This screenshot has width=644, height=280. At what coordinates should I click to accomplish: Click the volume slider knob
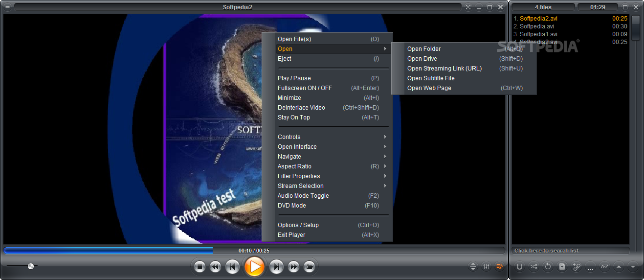[31, 266]
